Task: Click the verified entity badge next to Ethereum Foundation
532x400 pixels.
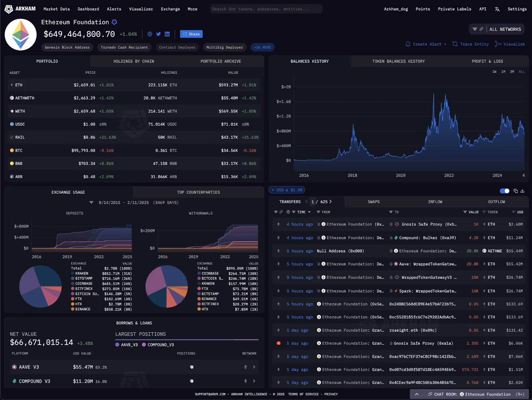Action: 114,22
